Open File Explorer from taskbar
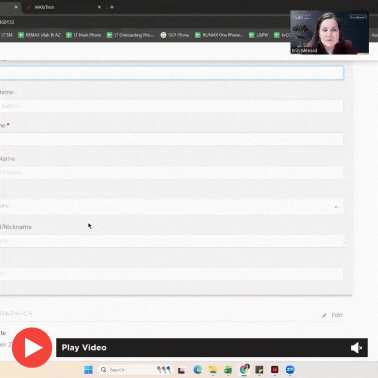Screen dimensions: 378x378 213,370
